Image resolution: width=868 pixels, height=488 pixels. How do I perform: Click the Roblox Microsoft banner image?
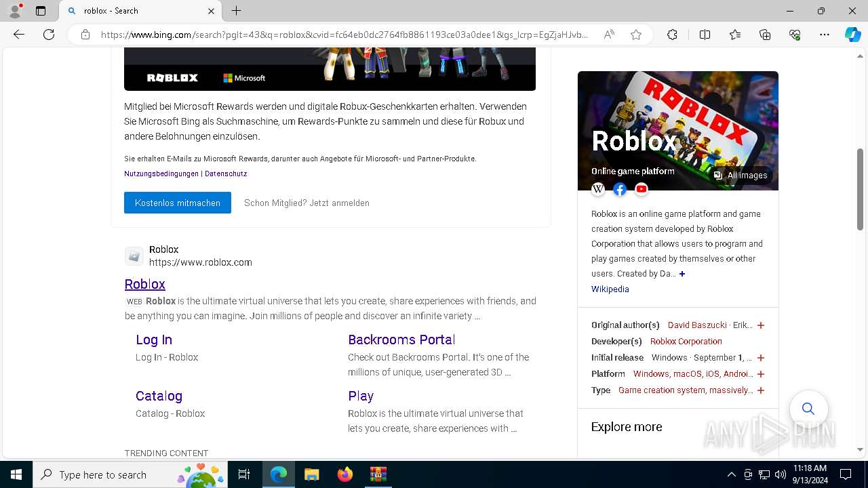(x=330, y=69)
